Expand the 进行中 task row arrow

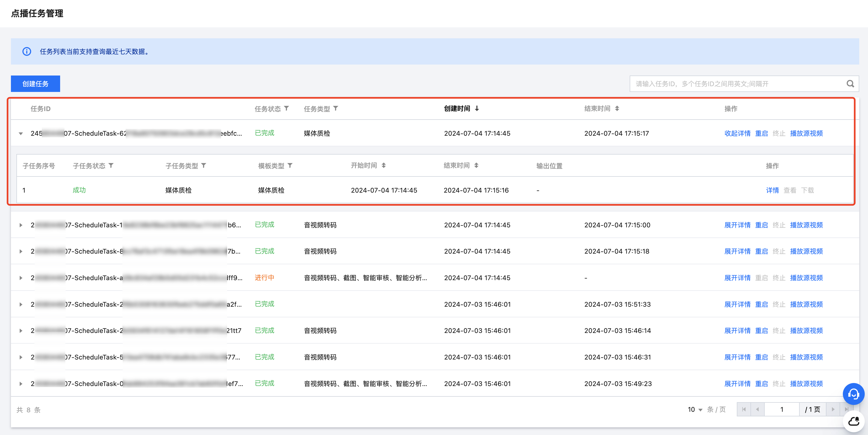pos(21,278)
